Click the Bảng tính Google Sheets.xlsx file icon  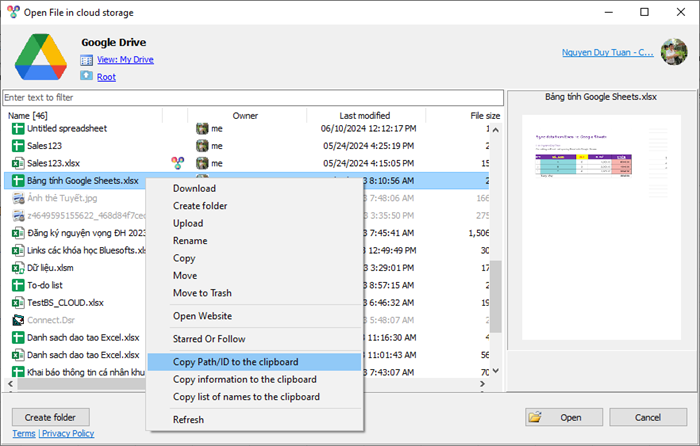18,181
